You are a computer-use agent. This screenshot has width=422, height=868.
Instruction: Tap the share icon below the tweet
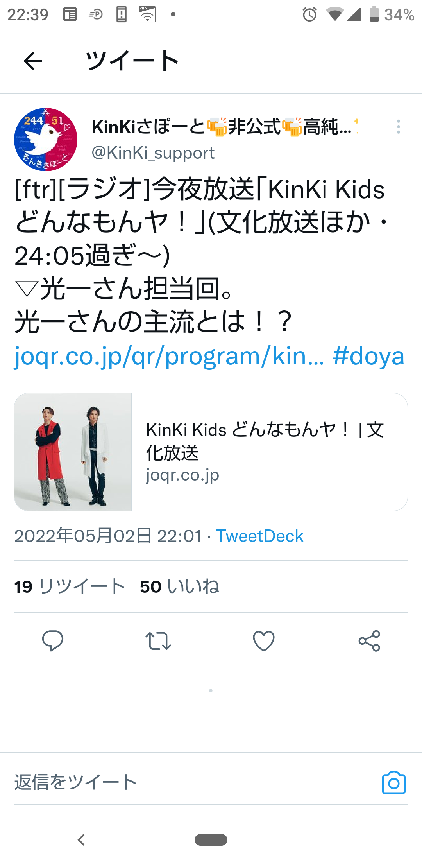(369, 641)
